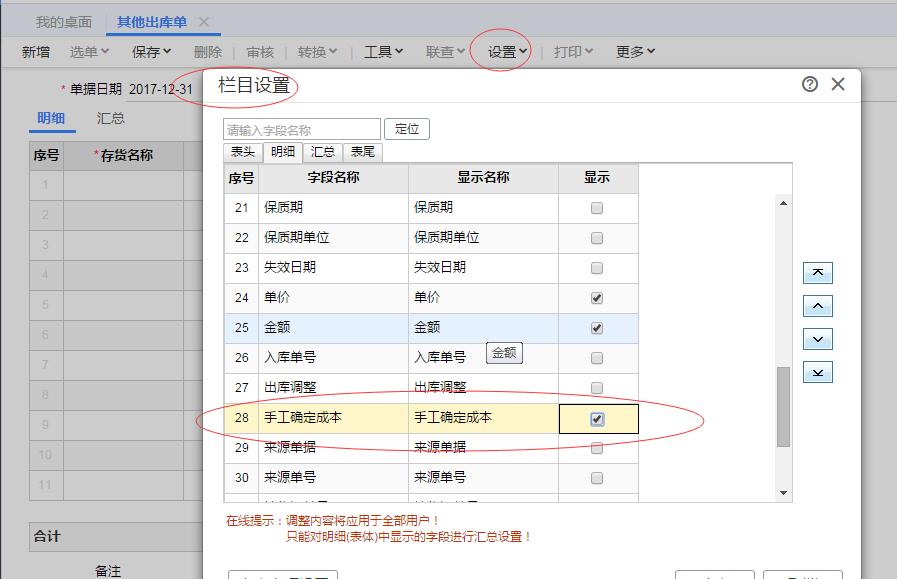Click the field name search box
This screenshot has width=897, height=579.
(x=302, y=130)
